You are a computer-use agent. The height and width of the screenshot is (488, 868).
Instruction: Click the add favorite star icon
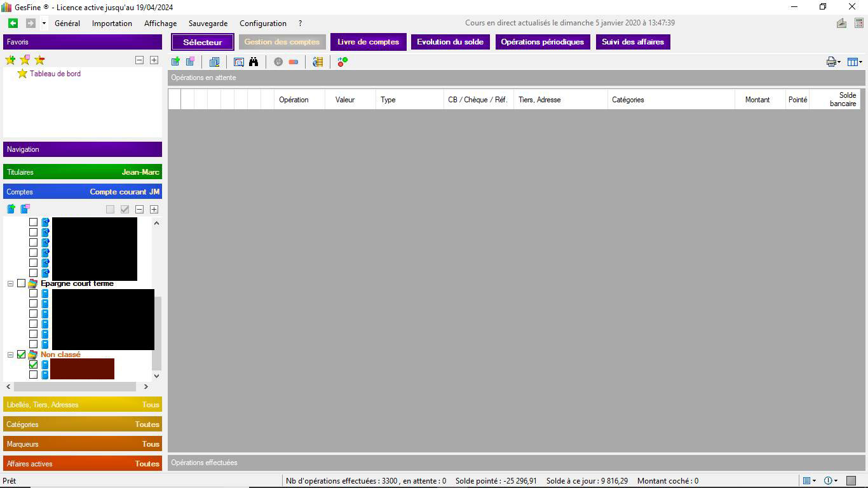pos(10,60)
